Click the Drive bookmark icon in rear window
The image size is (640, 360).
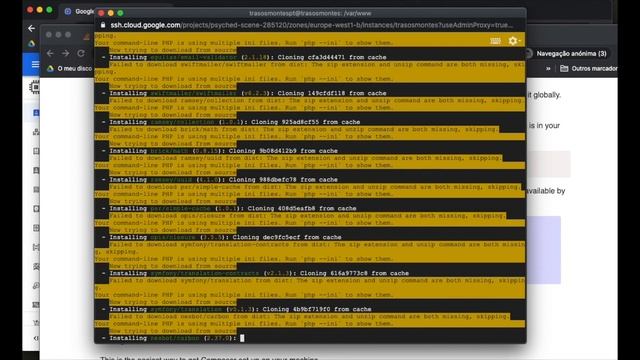click(31, 43)
